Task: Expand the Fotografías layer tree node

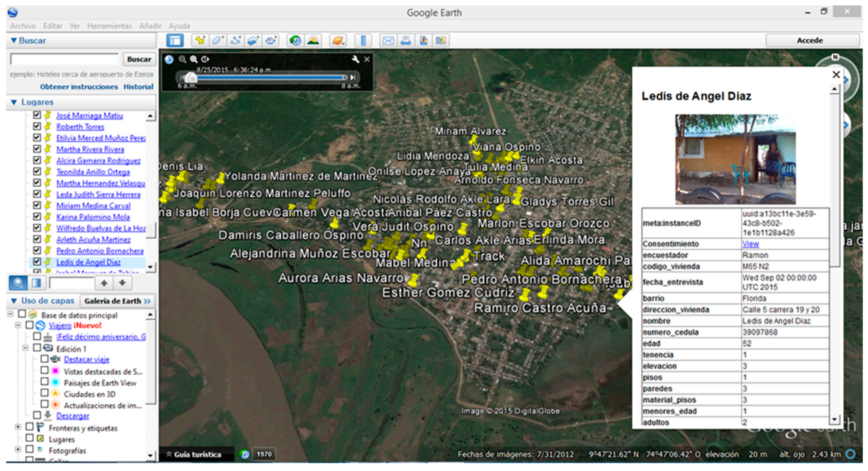Action: tap(18, 449)
